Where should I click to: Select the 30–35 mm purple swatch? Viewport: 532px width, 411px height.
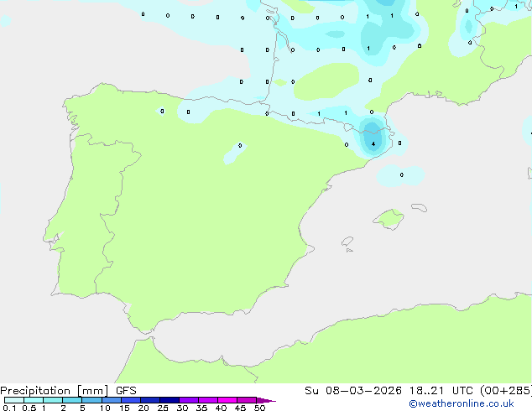[x=189, y=400]
